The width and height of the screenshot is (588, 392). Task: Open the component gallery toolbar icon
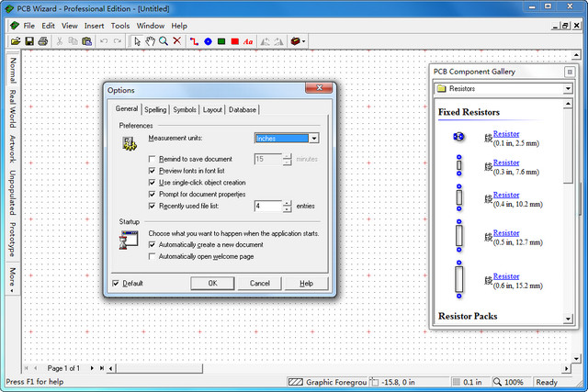[x=296, y=41]
